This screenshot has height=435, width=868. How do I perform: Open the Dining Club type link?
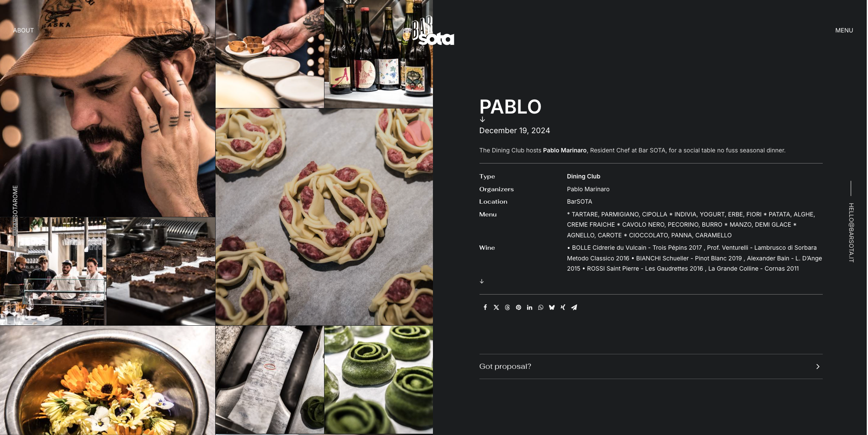(583, 176)
